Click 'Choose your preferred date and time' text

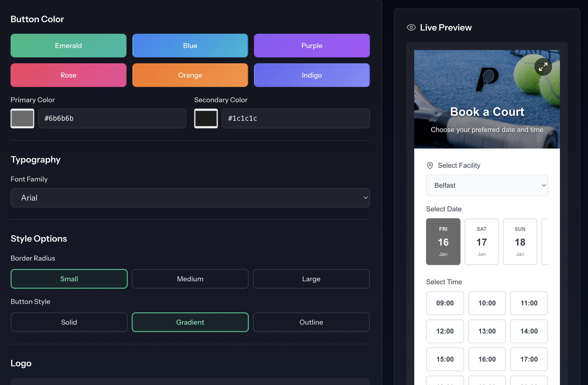(x=487, y=130)
